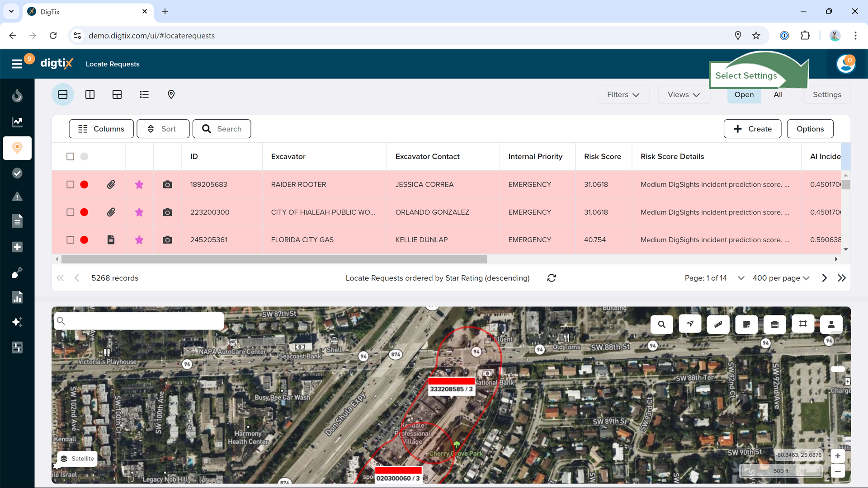Screen dimensions: 868x488
Task: Open the measure ruler tool on map
Action: 718,324
